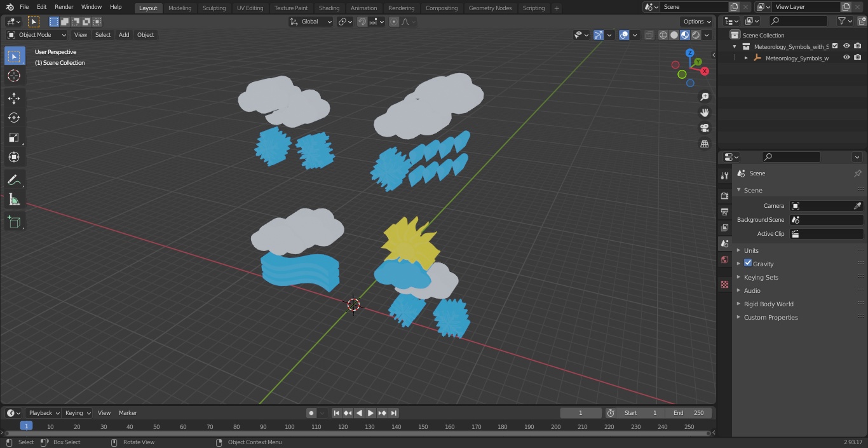Play the animation forward

pyautogui.click(x=371, y=413)
